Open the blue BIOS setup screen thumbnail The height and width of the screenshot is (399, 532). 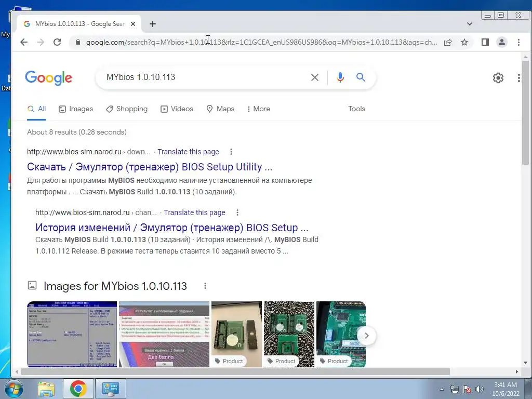(72, 334)
